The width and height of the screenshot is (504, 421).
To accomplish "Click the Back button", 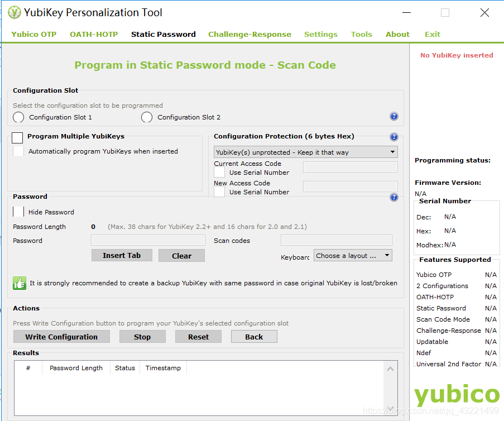I will coord(254,337).
